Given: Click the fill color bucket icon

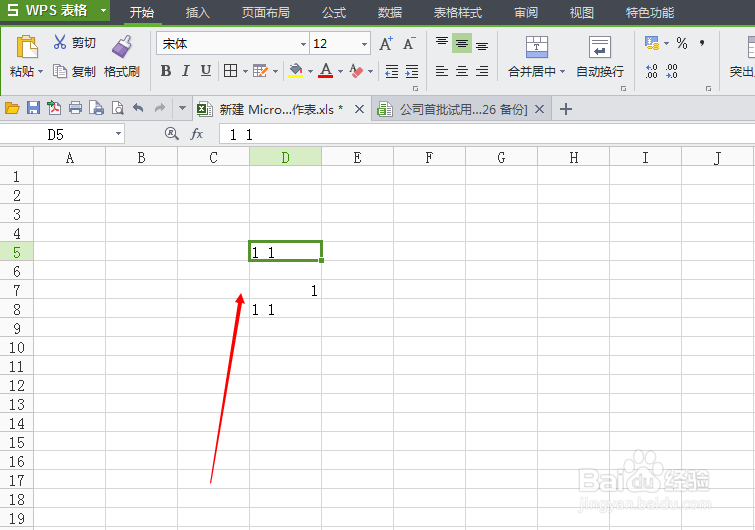Looking at the screenshot, I should 296,71.
